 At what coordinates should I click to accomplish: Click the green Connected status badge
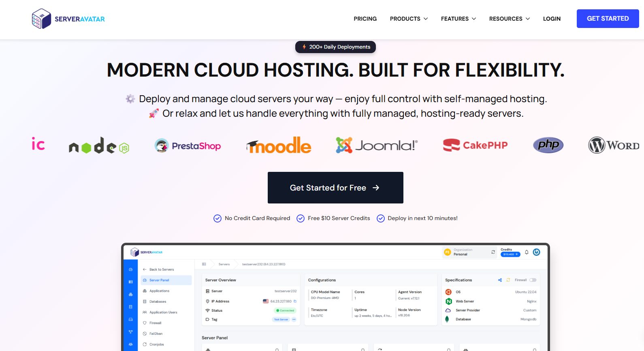(285, 310)
